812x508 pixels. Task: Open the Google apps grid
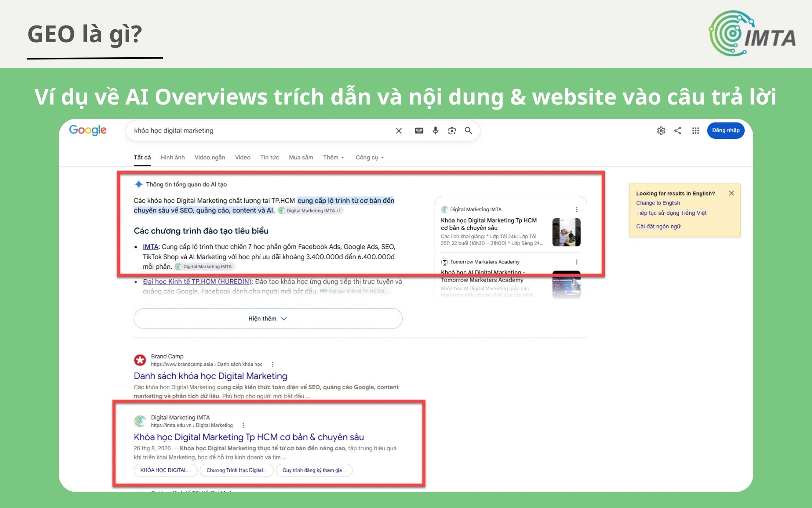pyautogui.click(x=695, y=130)
